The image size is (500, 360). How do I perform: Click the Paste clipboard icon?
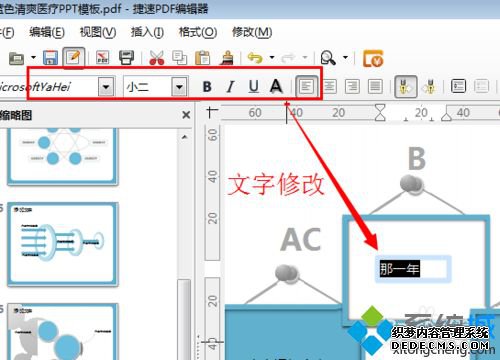coord(202,58)
